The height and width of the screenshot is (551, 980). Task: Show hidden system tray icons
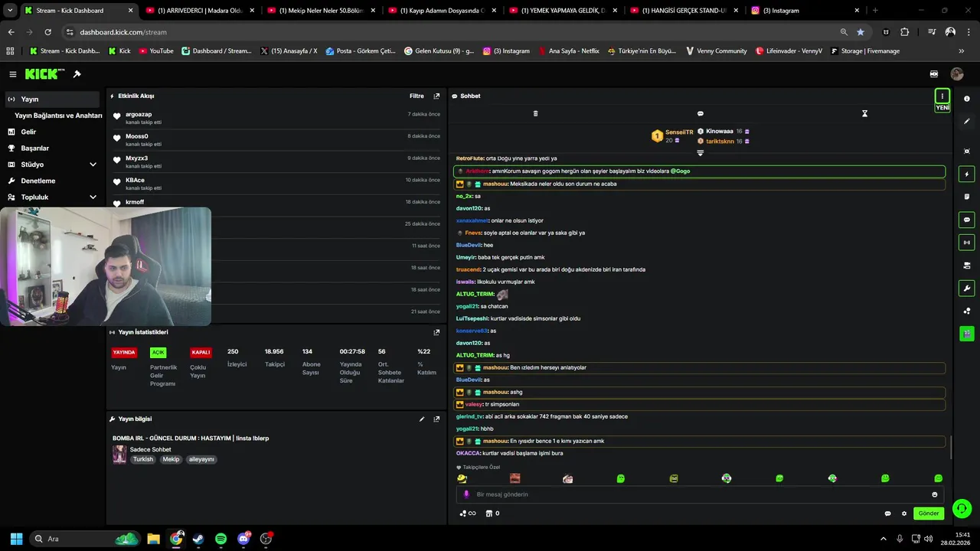pos(884,539)
